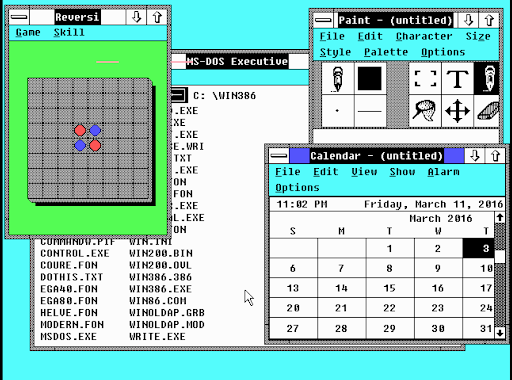Select EGA40.FON in the file list
This screenshot has height=380, width=512.
[69, 289]
